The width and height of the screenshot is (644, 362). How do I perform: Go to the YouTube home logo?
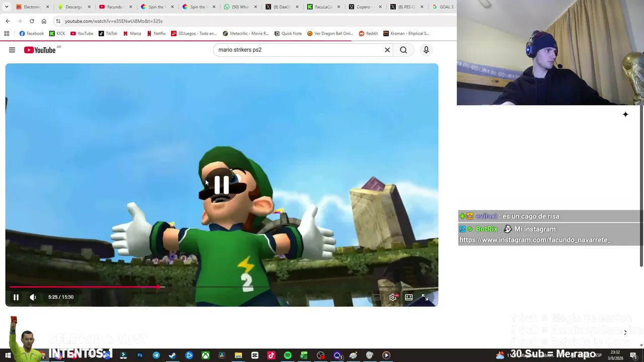click(x=40, y=50)
